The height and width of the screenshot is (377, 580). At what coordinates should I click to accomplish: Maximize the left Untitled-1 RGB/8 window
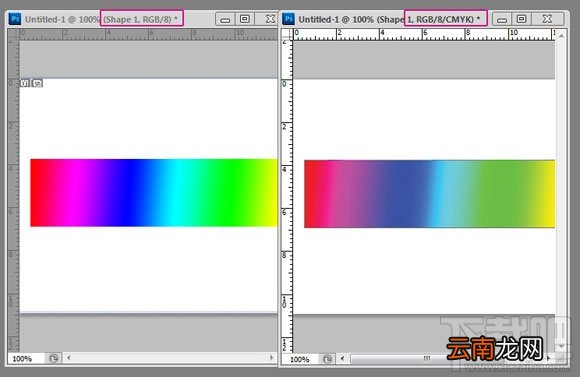[x=245, y=19]
